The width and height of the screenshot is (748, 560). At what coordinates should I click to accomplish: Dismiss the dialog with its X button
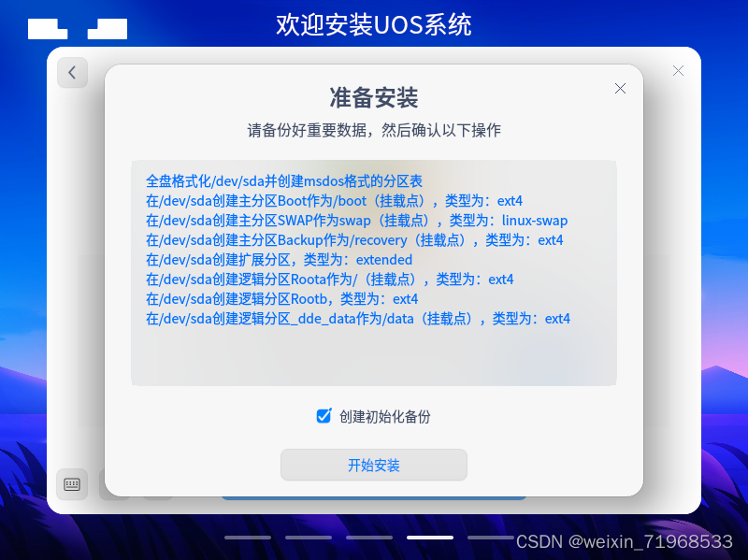tap(620, 88)
